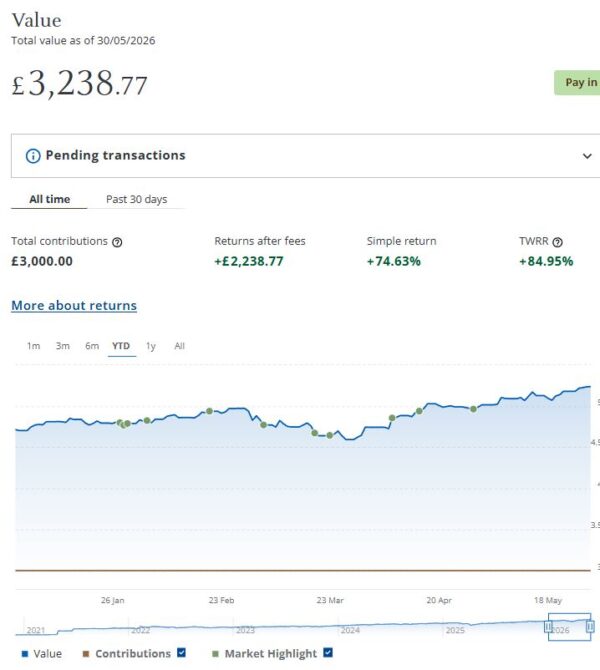Open Total contributions help icon
The height and width of the screenshot is (670, 600).
[117, 242]
